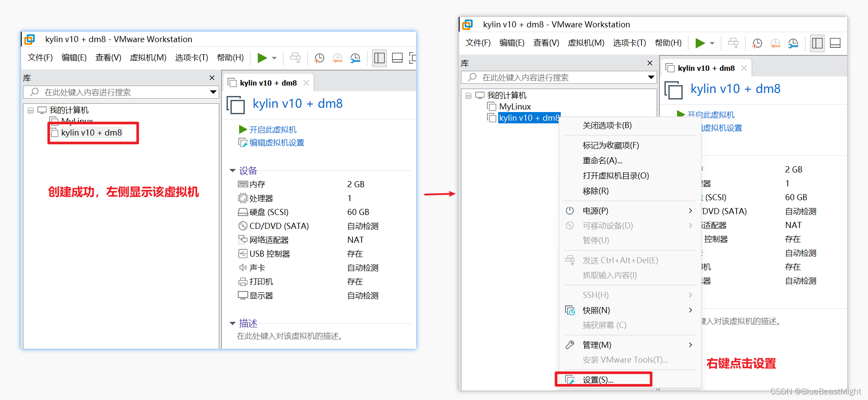Expand 快照(N) submenu in context menu
The width and height of the screenshot is (868, 400).
(630, 310)
